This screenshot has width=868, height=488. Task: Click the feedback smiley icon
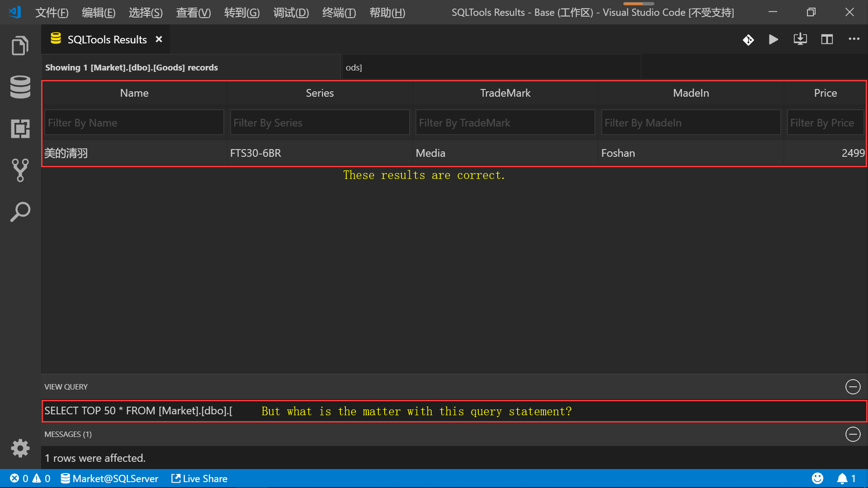pos(817,479)
